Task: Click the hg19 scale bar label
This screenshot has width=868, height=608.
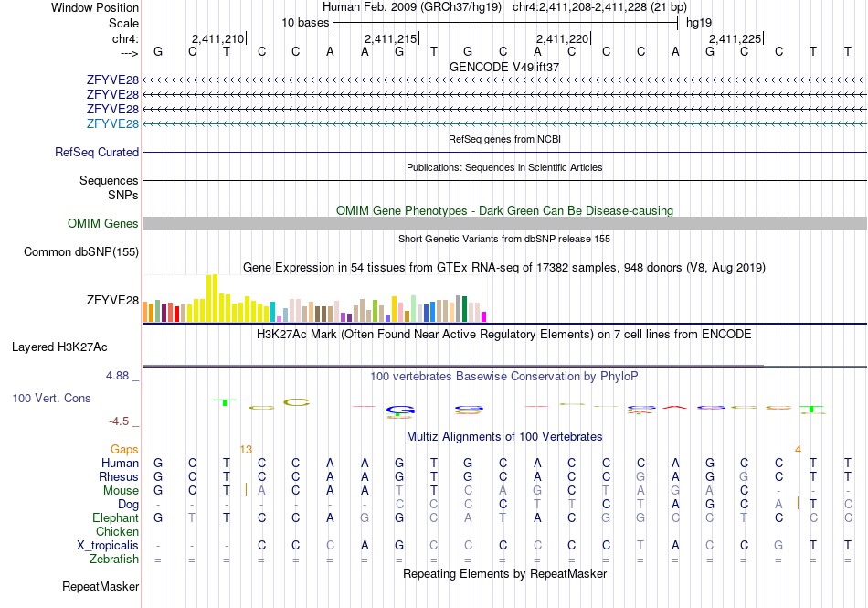Action: coord(699,23)
